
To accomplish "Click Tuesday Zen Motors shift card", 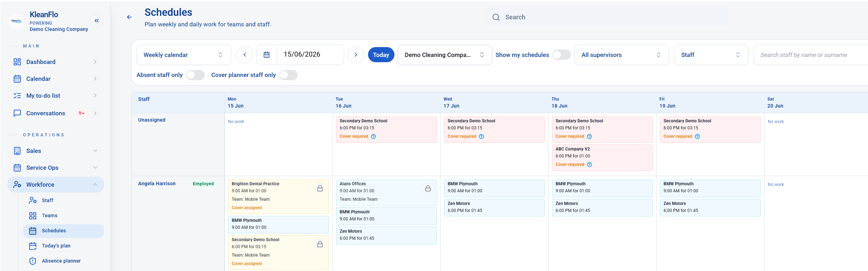I will pos(386,235).
